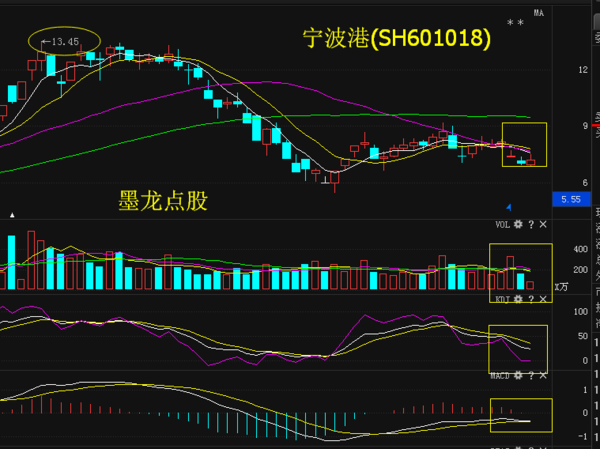
Task: Click the blue 5.55 price tag
Action: (571, 199)
